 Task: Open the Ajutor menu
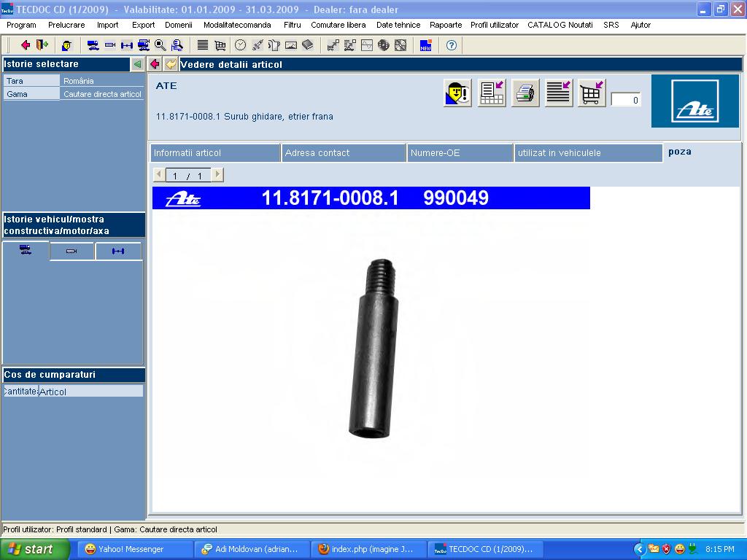tap(640, 25)
